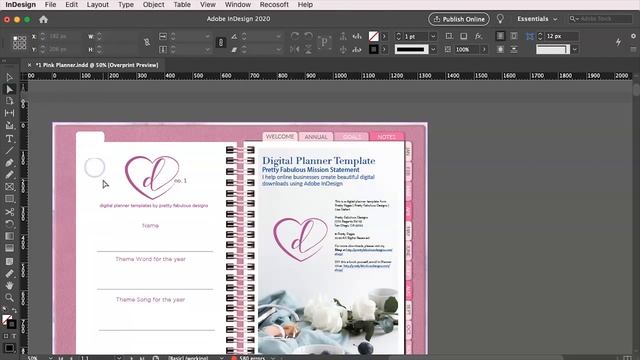Select the Scissors tool

(9, 212)
